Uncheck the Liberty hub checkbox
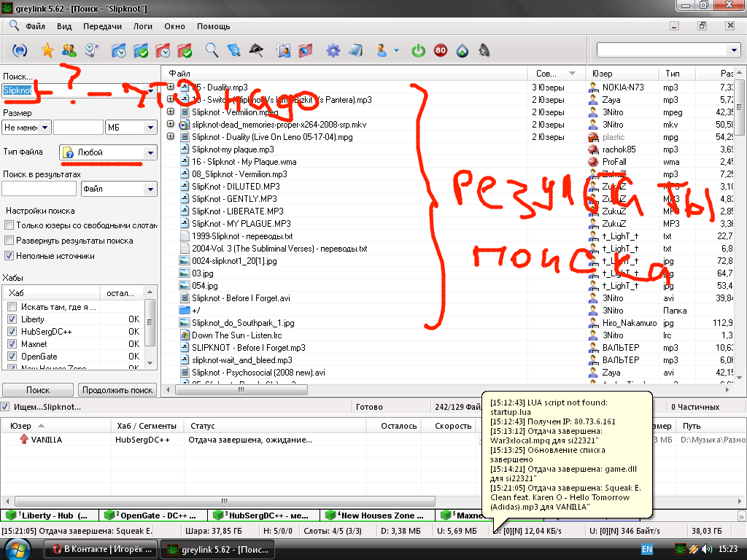Image resolution: width=747 pixels, height=560 pixels. [x=12, y=319]
